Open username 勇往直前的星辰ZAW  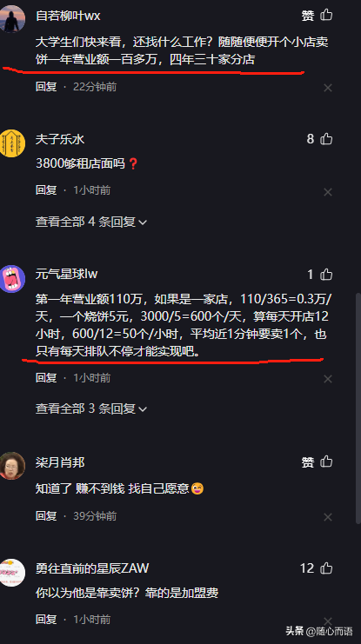92,568
